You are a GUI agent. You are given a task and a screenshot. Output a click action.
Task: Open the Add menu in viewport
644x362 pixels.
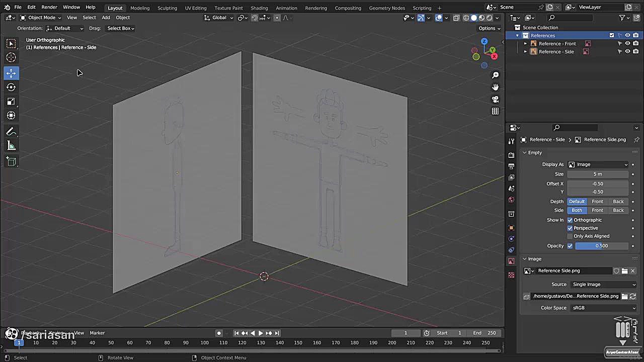click(x=106, y=18)
